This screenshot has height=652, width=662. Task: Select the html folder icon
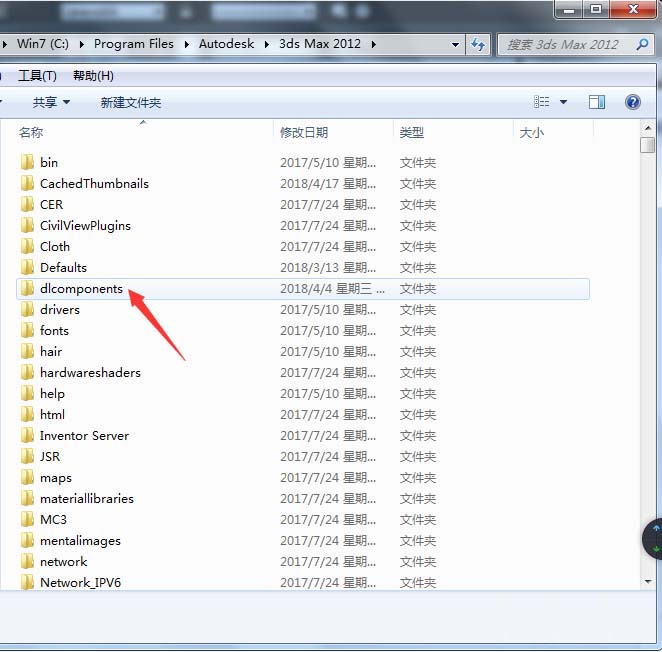click(x=27, y=414)
